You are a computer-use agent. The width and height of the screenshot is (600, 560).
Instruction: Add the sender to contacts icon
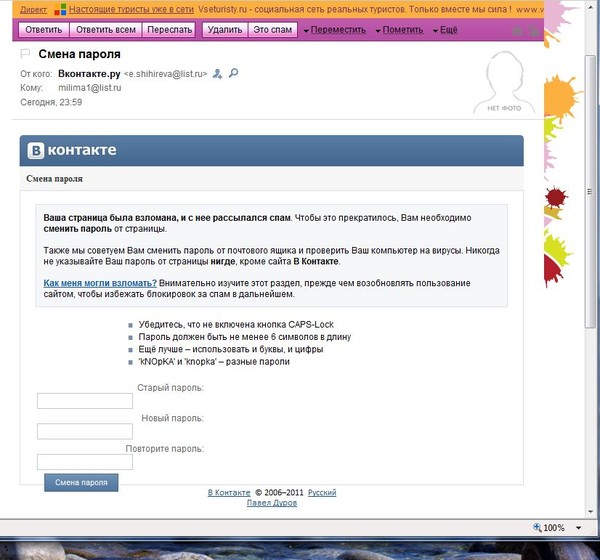point(217,73)
